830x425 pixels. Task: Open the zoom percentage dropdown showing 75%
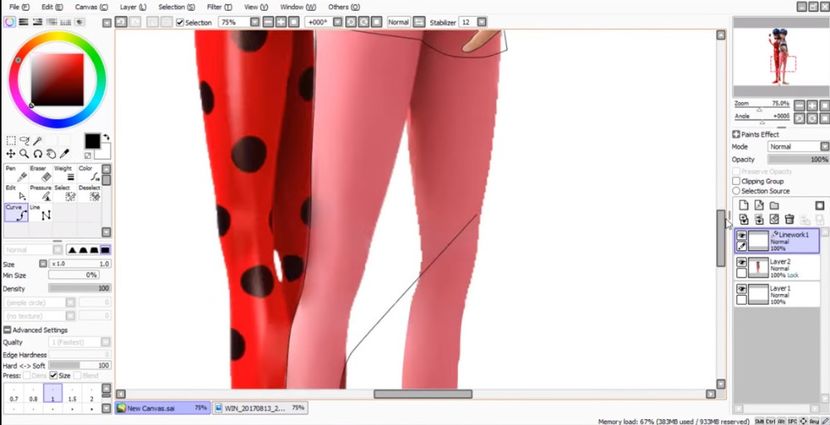click(255, 22)
